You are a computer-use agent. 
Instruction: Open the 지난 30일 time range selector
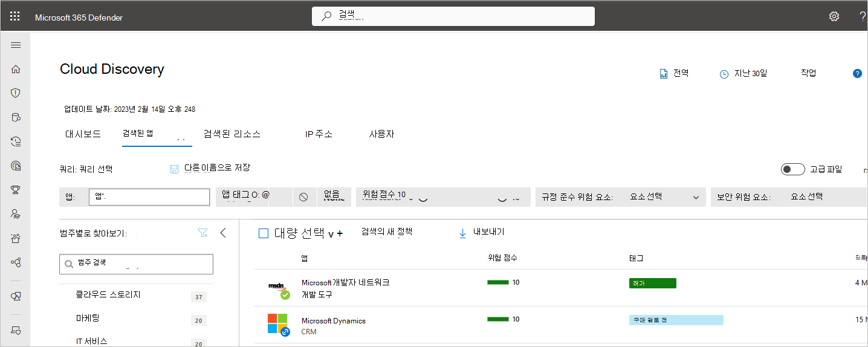tap(743, 74)
